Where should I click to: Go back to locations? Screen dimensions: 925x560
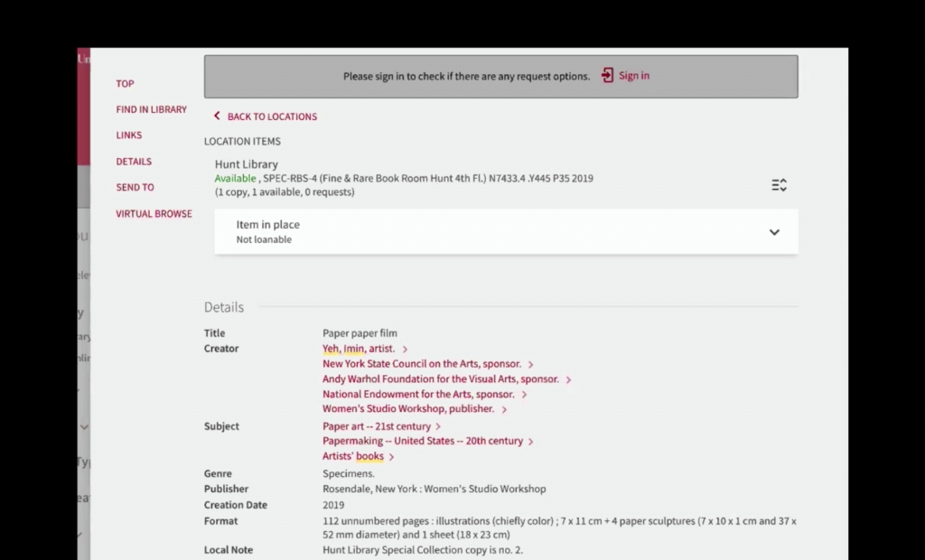(x=272, y=117)
